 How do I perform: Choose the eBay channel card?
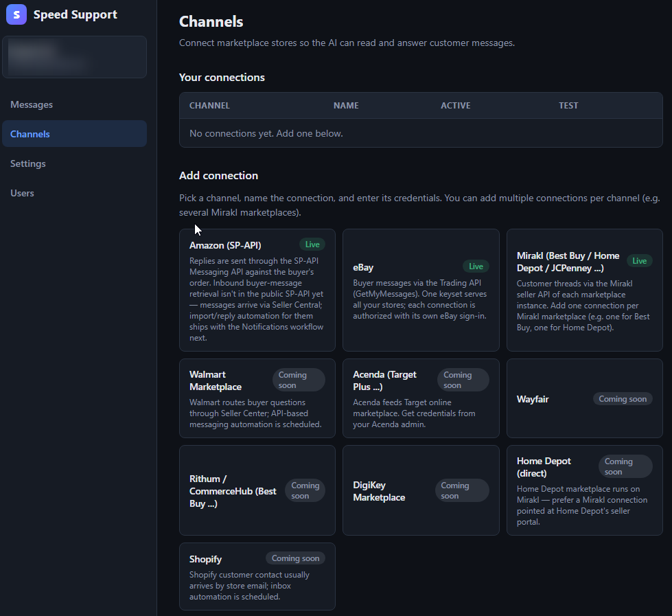(421, 290)
